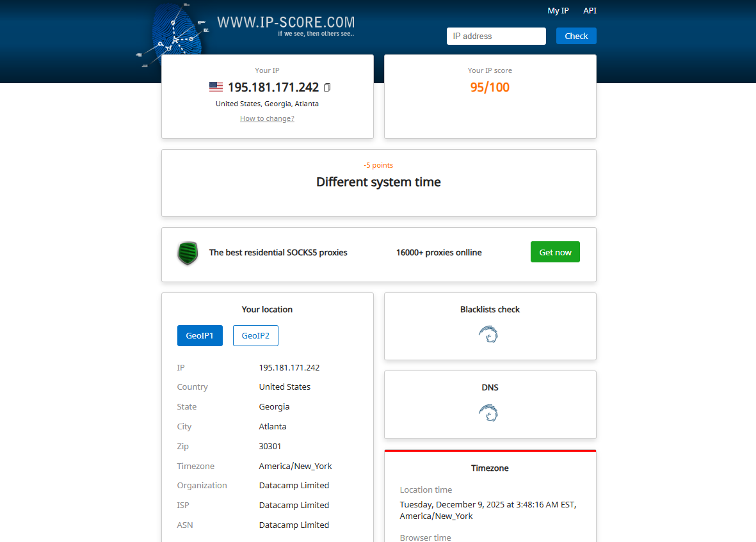The height and width of the screenshot is (542, 756).
Task: Click the Blacklists check loading spinner
Action: 489,334
